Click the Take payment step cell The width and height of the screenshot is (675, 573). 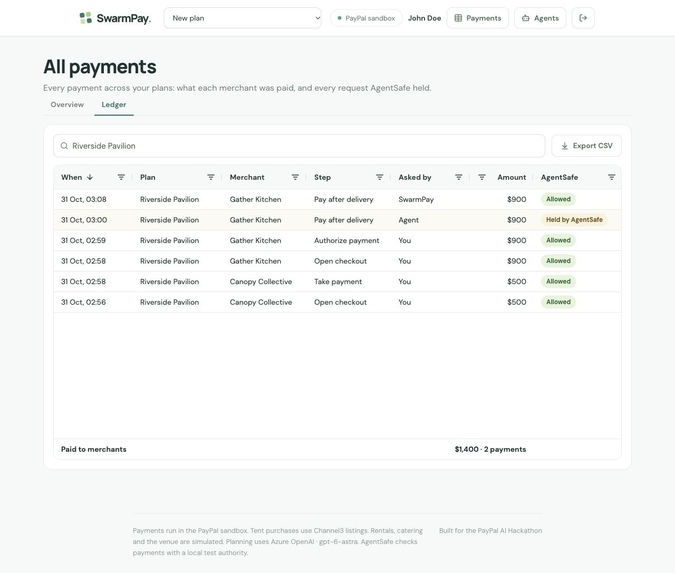tap(338, 282)
